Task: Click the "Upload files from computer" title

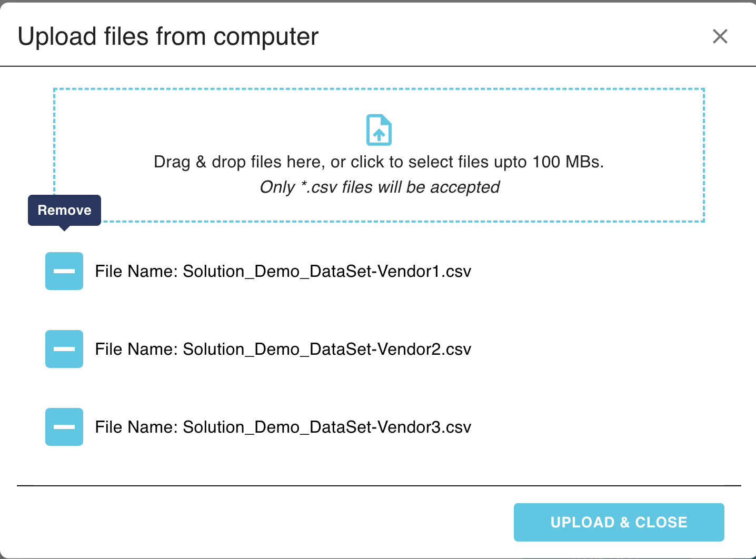Action: click(x=168, y=37)
